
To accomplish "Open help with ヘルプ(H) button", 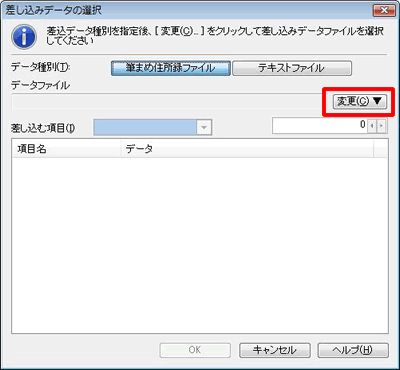I will pos(353,350).
